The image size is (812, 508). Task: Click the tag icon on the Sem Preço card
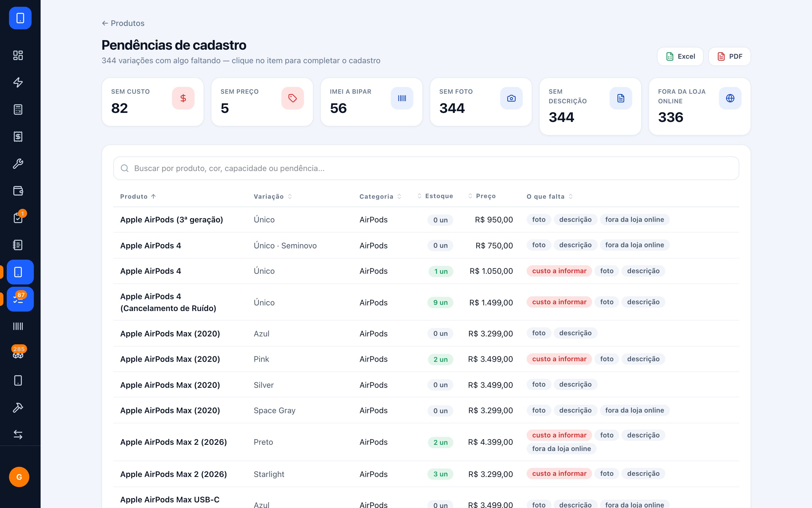tap(293, 98)
